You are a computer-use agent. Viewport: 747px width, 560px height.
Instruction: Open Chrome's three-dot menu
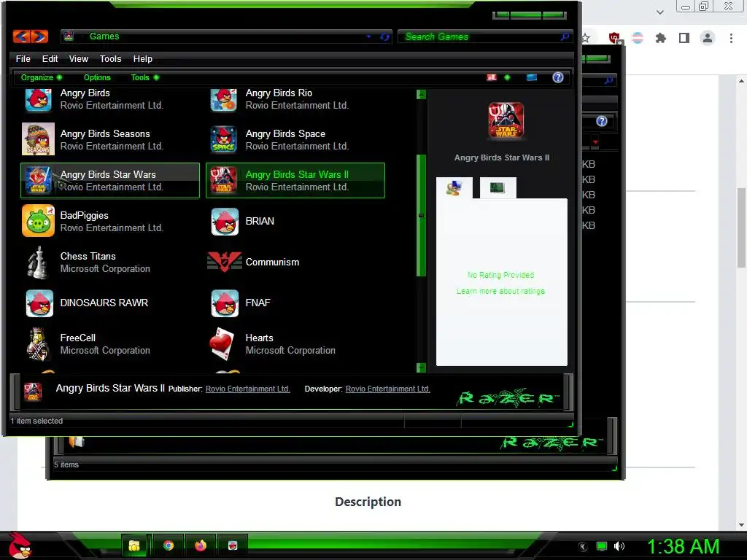[731, 38]
